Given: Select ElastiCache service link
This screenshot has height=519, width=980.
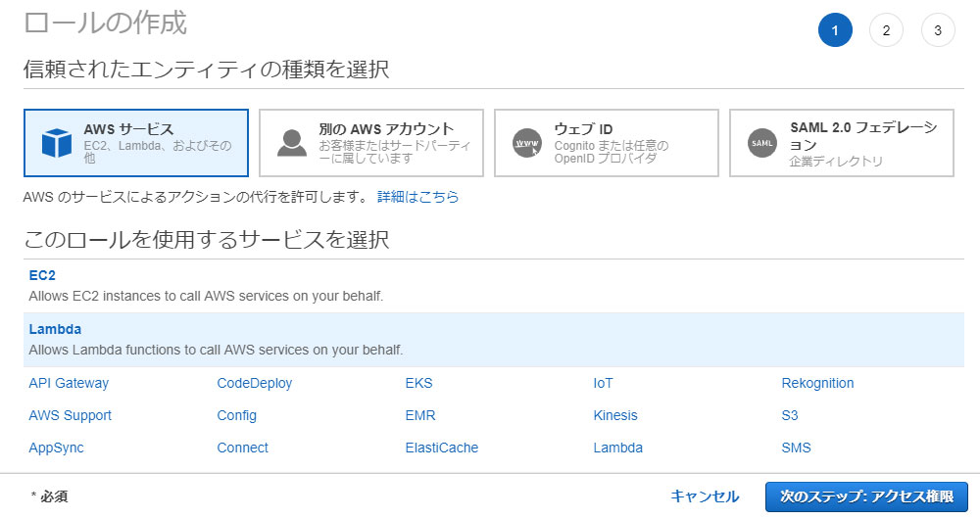Looking at the screenshot, I should click(x=441, y=448).
